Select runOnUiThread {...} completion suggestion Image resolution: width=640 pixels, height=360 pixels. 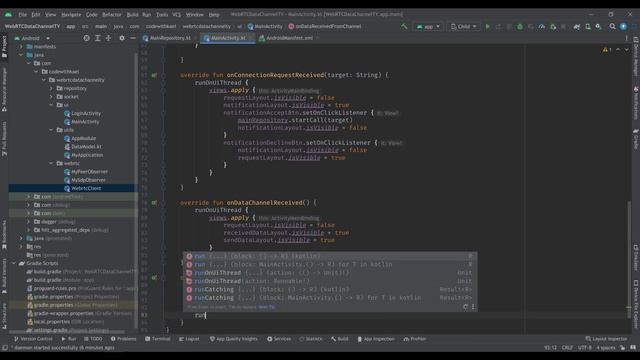pyautogui.click(x=329, y=273)
